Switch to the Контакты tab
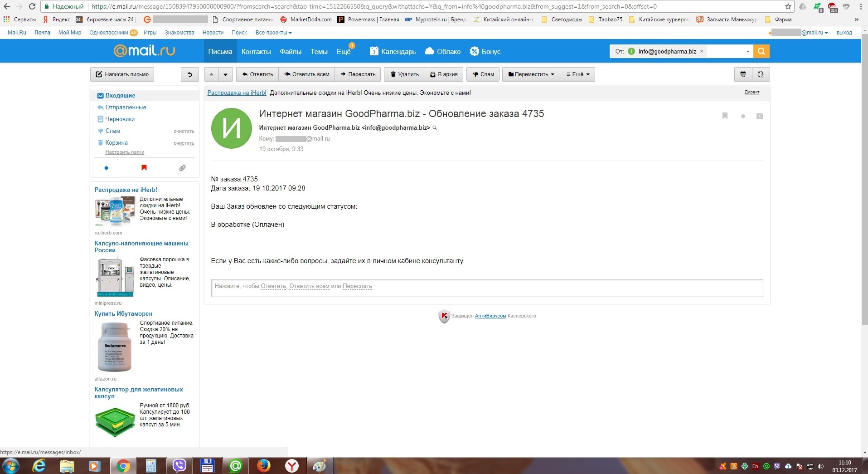This screenshot has height=474, width=868. (256, 52)
